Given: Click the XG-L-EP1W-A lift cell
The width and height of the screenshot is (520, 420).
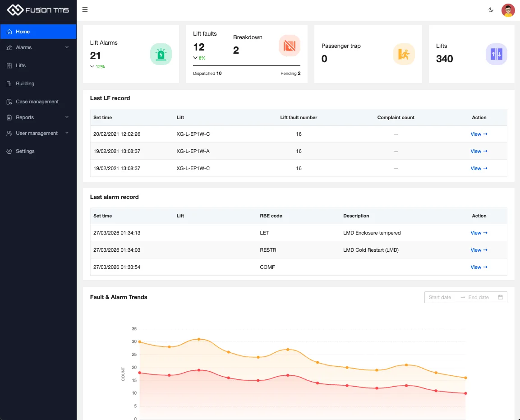Looking at the screenshot, I should point(193,151).
